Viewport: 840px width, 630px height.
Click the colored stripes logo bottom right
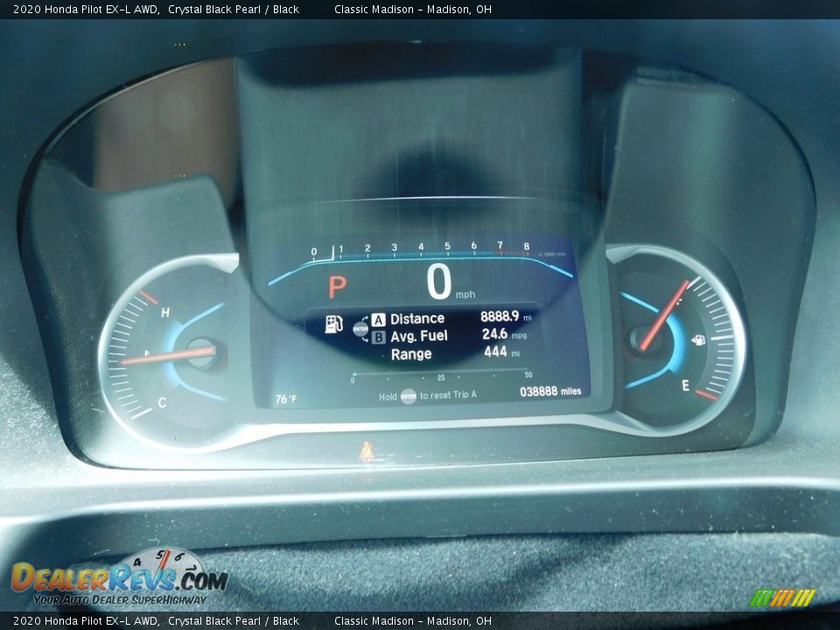point(782,598)
